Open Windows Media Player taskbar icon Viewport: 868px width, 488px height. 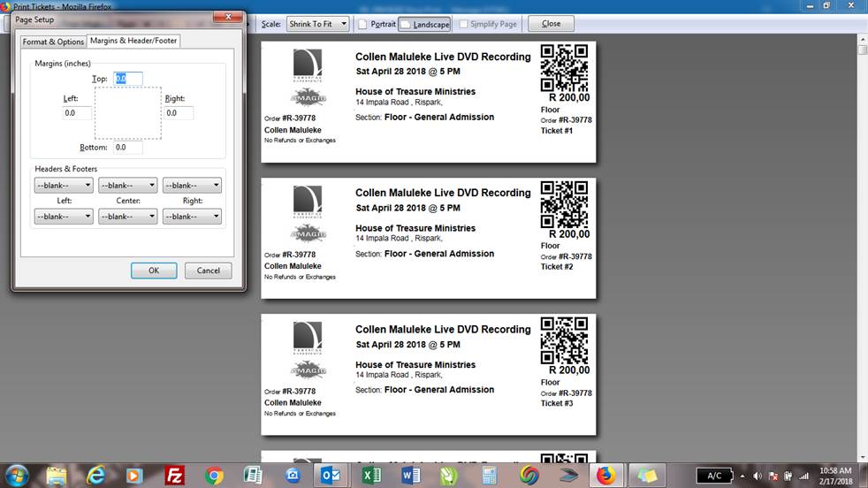coord(134,476)
